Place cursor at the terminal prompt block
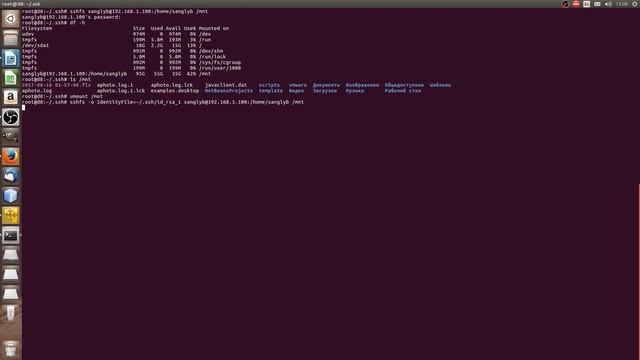 click(x=23, y=108)
